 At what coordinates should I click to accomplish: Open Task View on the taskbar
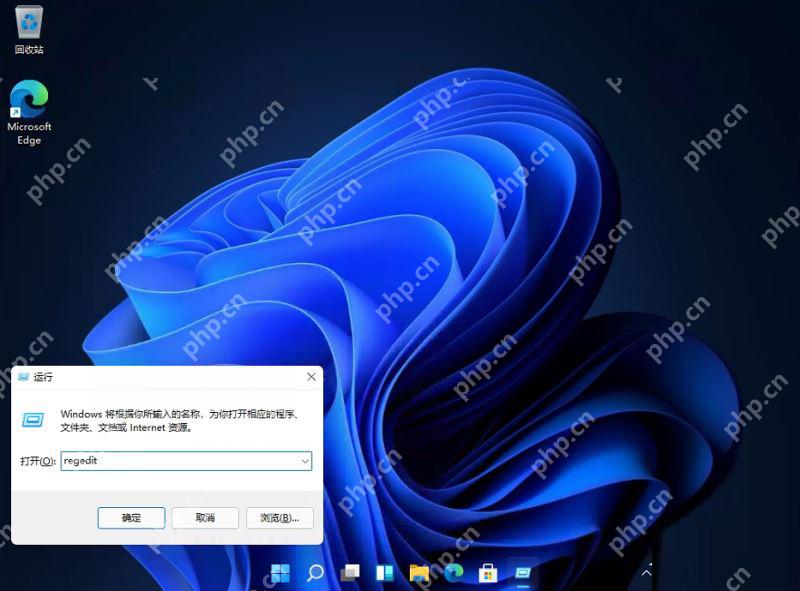(350, 573)
